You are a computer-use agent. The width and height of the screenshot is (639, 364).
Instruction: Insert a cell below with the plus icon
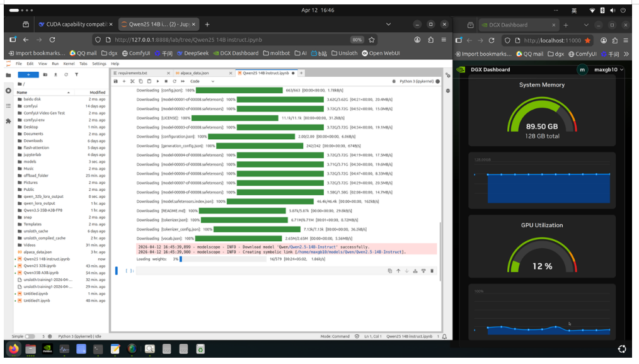click(x=124, y=81)
